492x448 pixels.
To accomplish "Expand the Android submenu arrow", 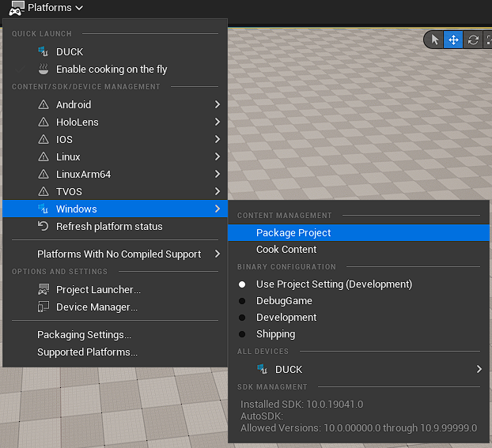I will (x=218, y=104).
